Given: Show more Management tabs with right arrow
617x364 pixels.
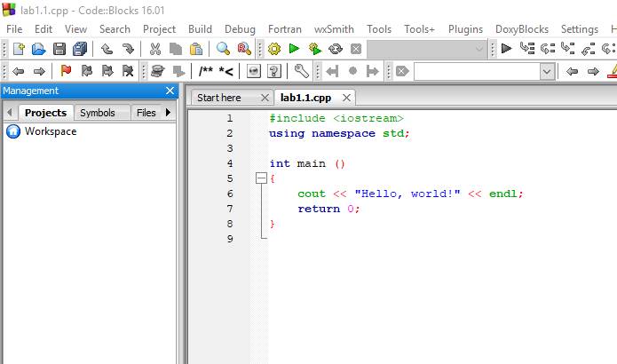Looking at the screenshot, I should pos(168,112).
